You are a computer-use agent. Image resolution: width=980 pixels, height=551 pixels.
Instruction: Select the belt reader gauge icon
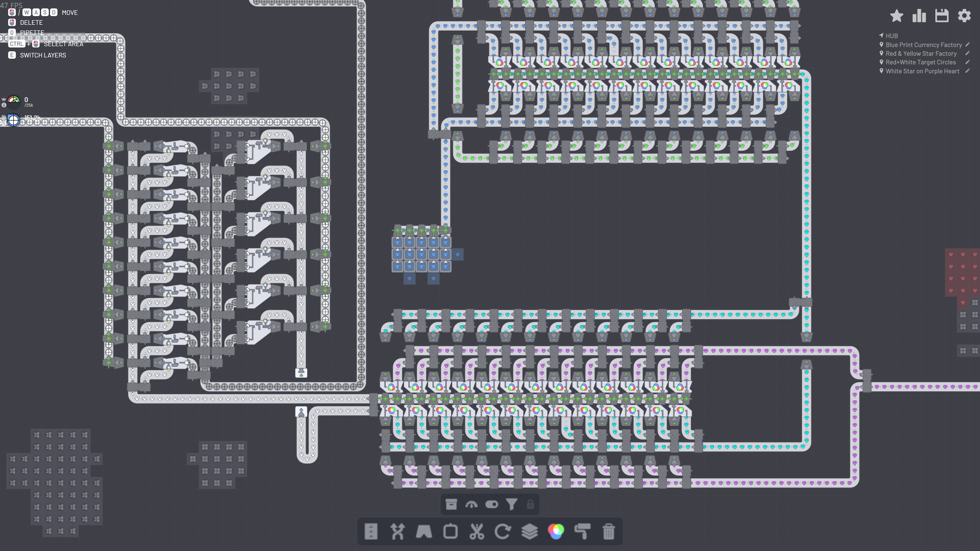[x=471, y=504]
